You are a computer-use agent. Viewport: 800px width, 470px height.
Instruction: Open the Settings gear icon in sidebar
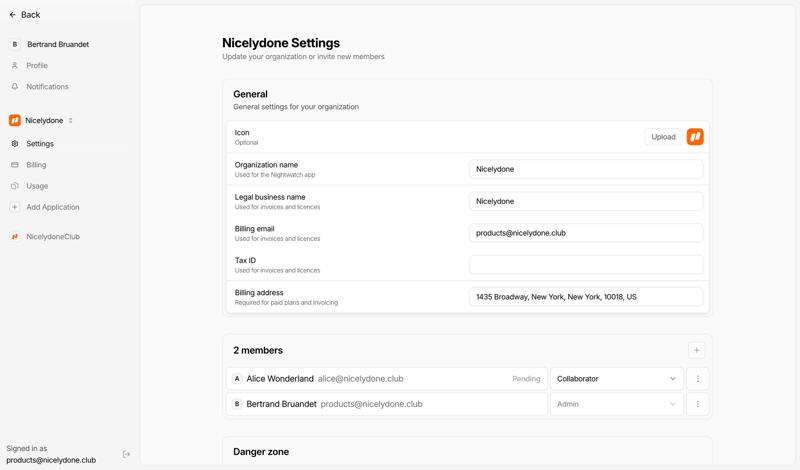[15, 144]
